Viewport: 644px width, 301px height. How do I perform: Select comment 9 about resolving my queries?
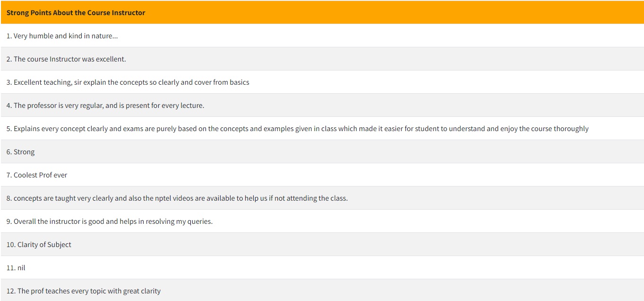(322, 221)
